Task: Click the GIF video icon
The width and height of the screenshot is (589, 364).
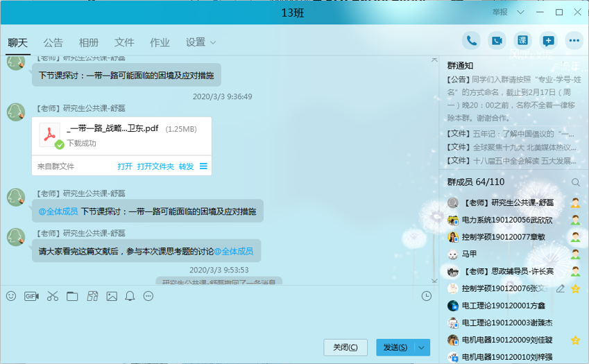Action: pos(31,296)
